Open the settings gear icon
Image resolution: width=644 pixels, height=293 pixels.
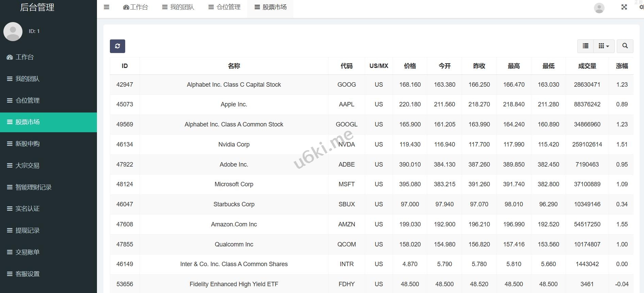(x=641, y=7)
